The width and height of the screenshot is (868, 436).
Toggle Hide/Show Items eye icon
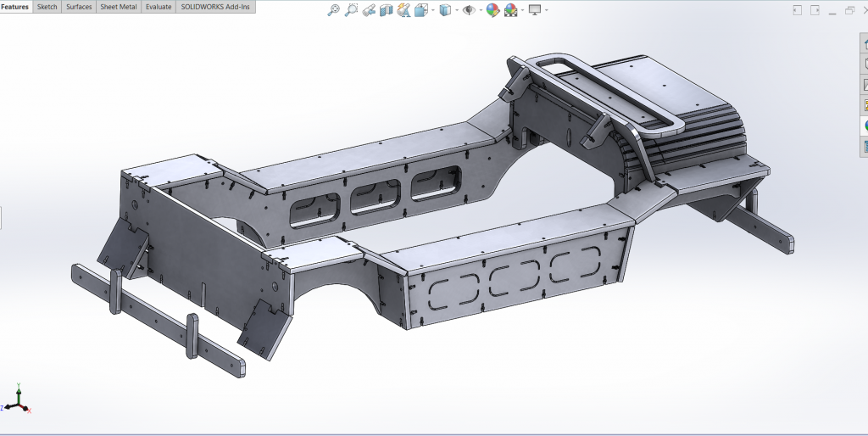pos(469,10)
